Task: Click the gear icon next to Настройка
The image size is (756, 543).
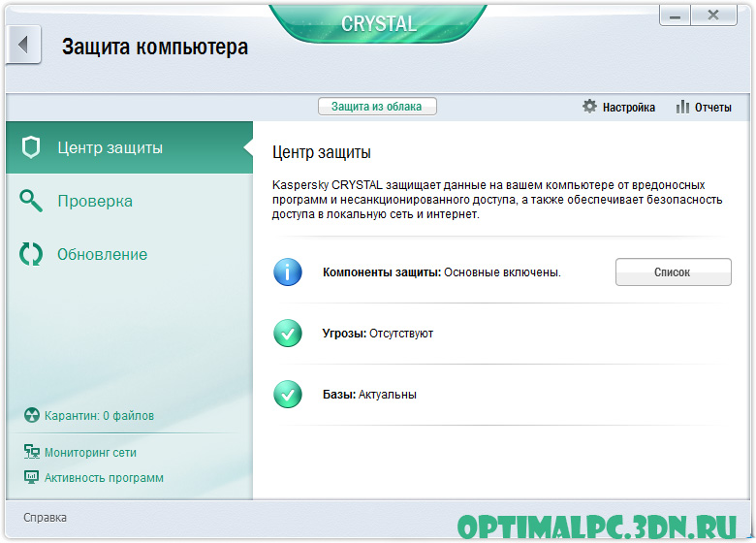Action: 589,106
